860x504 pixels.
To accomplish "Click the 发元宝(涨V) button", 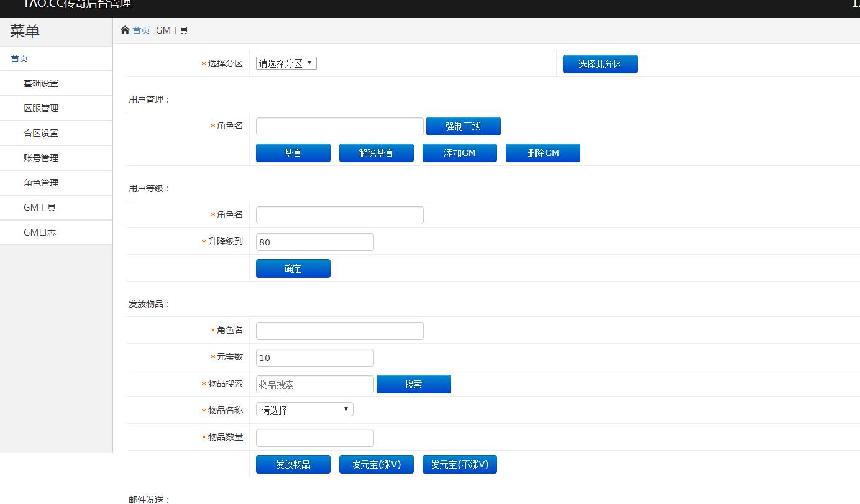I will 376,464.
